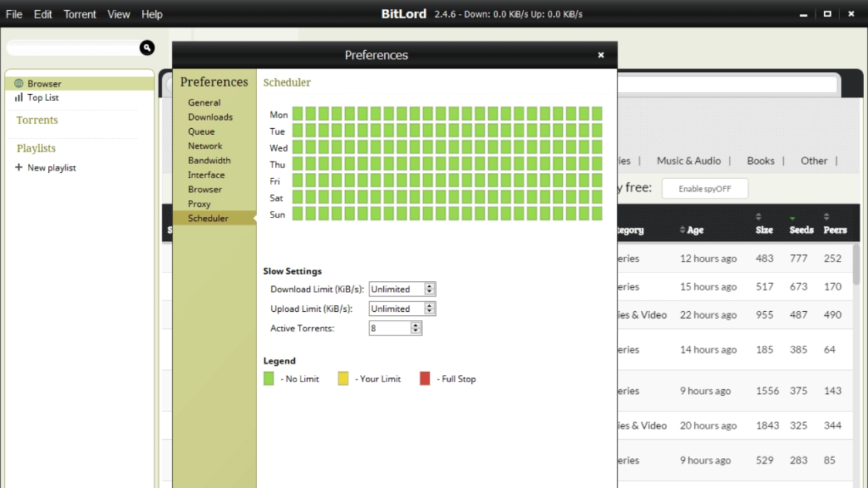Click the torrent list vertical scrollbar

pyautogui.click(x=857, y=265)
